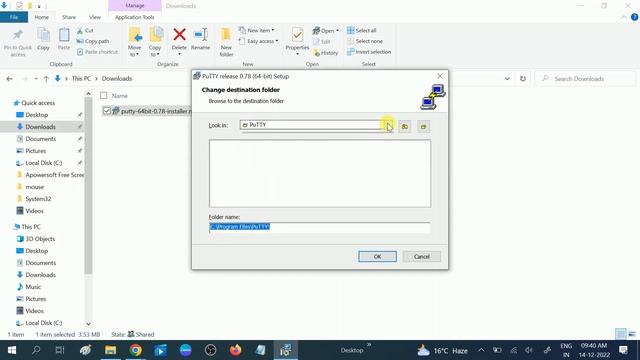Open the Application Tools tab
The image size is (640, 360).
134,17
